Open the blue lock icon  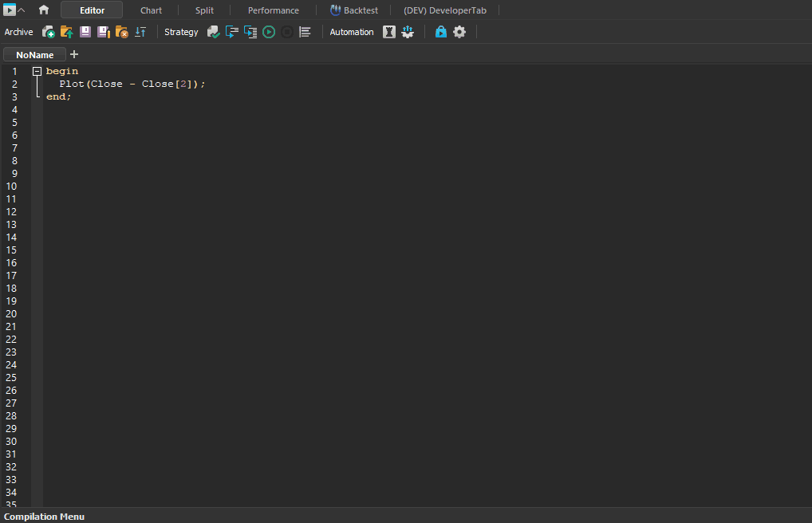[441, 32]
